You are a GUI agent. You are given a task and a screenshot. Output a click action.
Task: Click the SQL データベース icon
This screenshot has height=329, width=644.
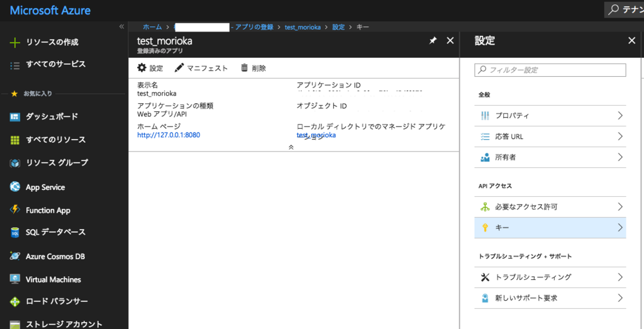15,233
